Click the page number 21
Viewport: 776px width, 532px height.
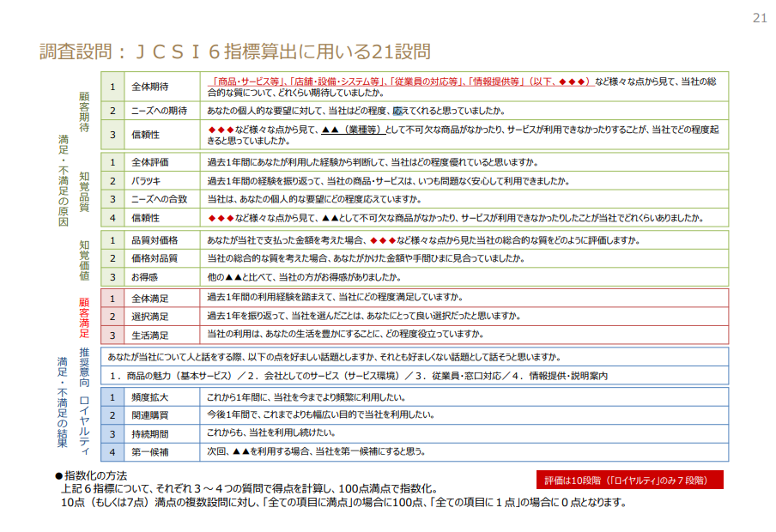(759, 18)
